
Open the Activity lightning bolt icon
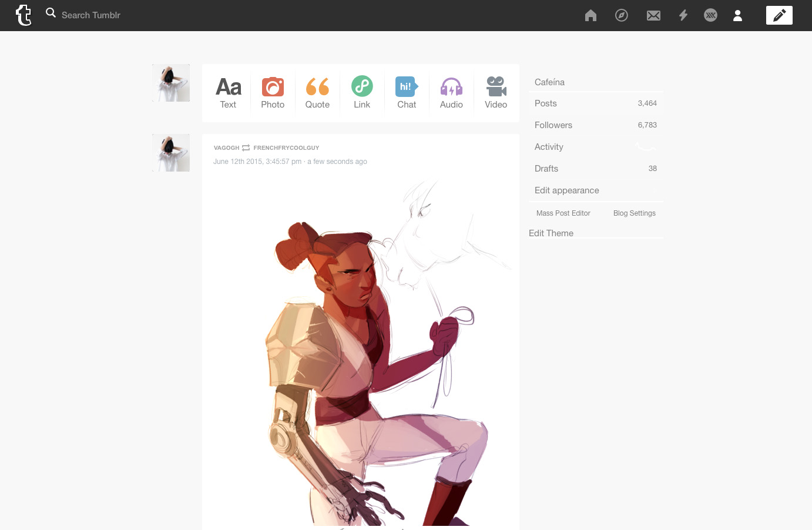pos(683,15)
